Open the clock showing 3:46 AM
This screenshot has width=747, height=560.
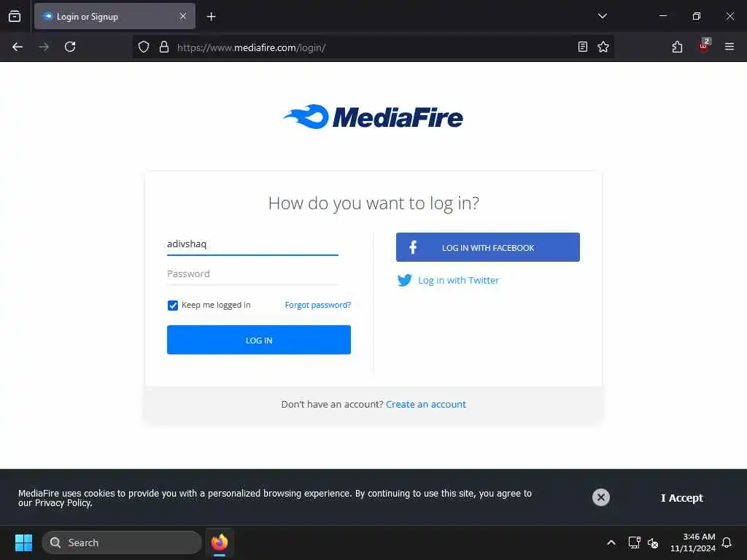693,542
